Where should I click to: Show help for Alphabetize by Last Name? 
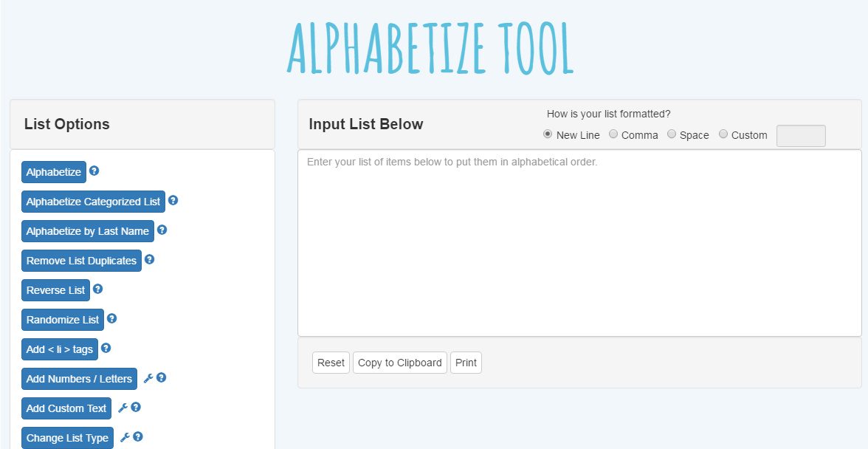click(x=162, y=230)
